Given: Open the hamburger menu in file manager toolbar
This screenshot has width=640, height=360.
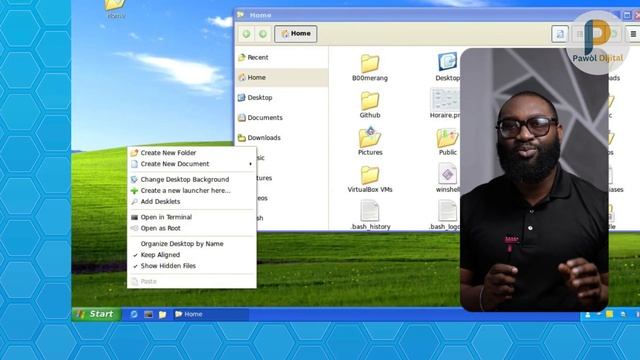Looking at the screenshot, I should 633,34.
